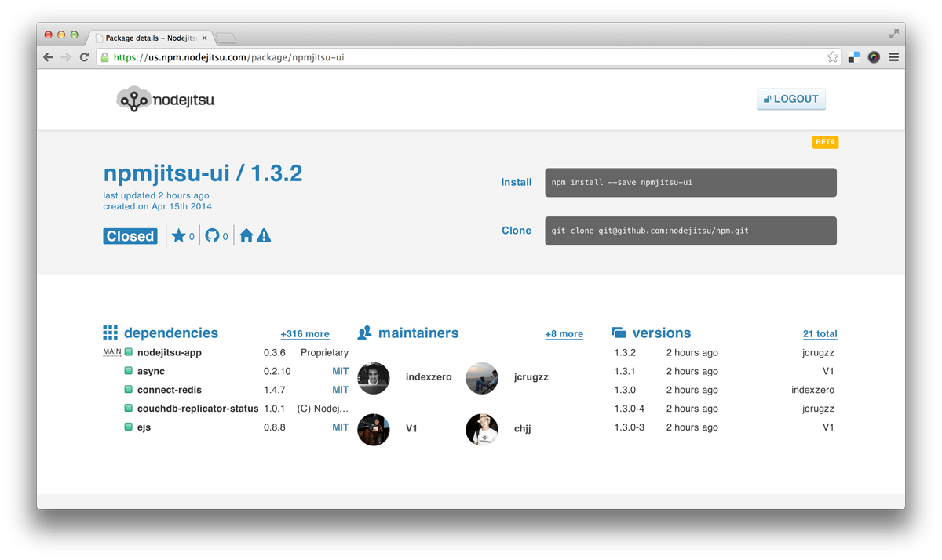Click the Proprietary license text

(324, 353)
